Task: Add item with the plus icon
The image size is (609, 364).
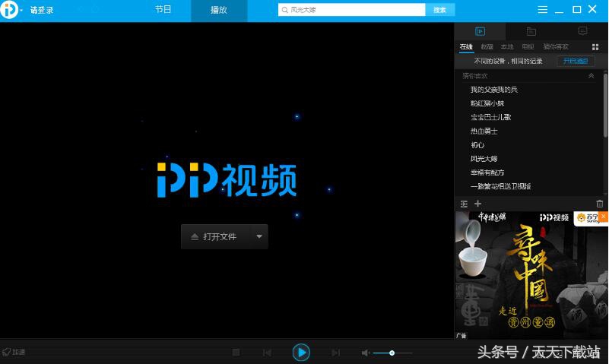Action: [477, 204]
